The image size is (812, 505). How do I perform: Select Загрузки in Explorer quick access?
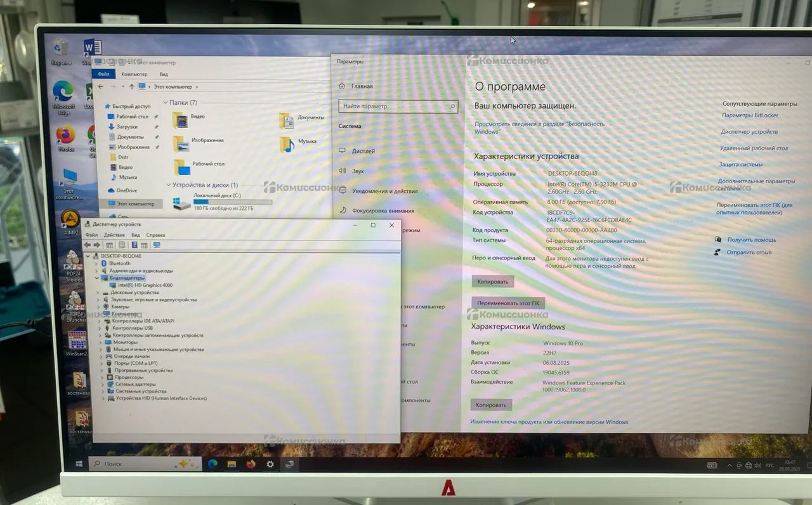point(124,127)
